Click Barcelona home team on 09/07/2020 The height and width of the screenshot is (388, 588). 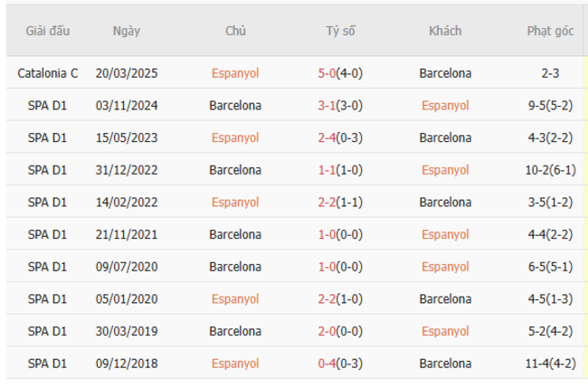pyautogui.click(x=235, y=267)
